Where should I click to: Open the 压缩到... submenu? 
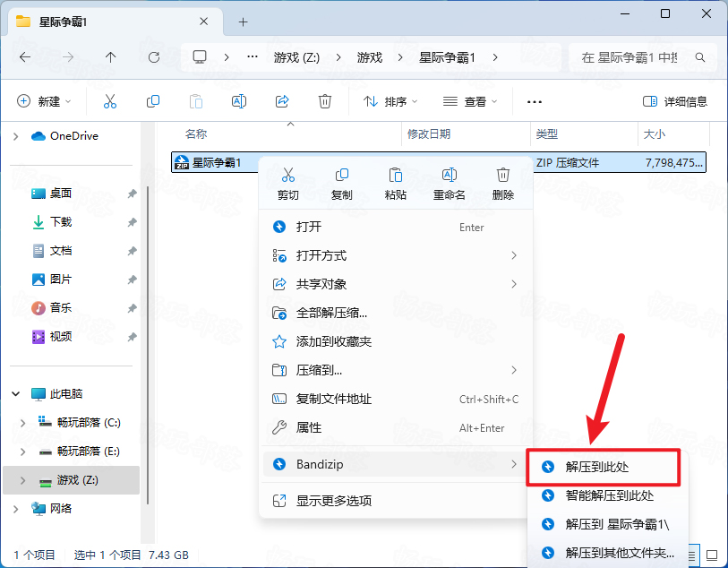396,370
